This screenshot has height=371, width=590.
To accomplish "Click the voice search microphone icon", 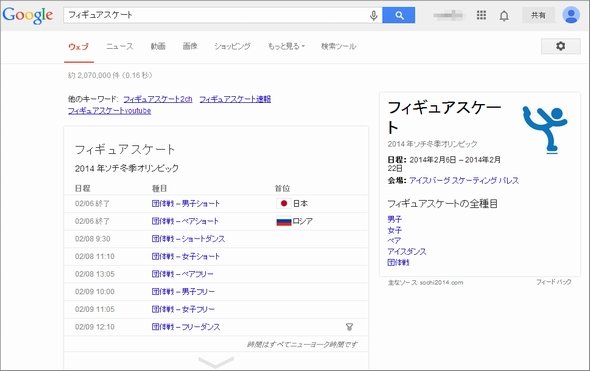I will pos(373,15).
